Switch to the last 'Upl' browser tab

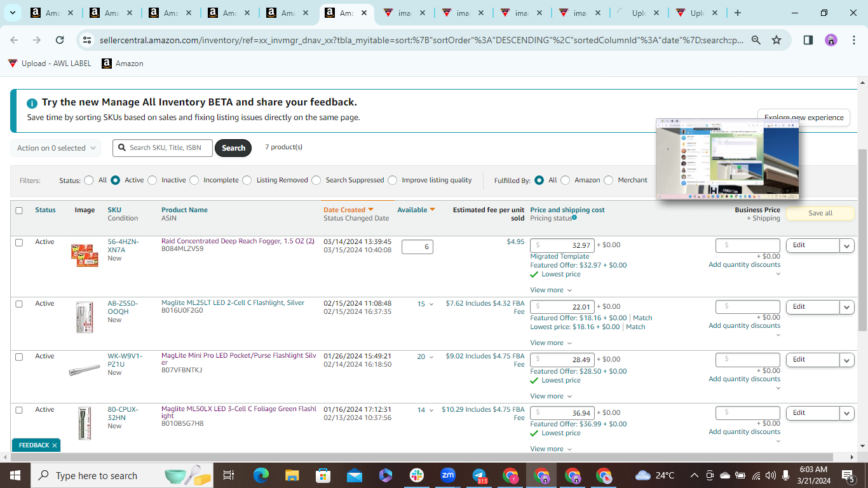[696, 13]
